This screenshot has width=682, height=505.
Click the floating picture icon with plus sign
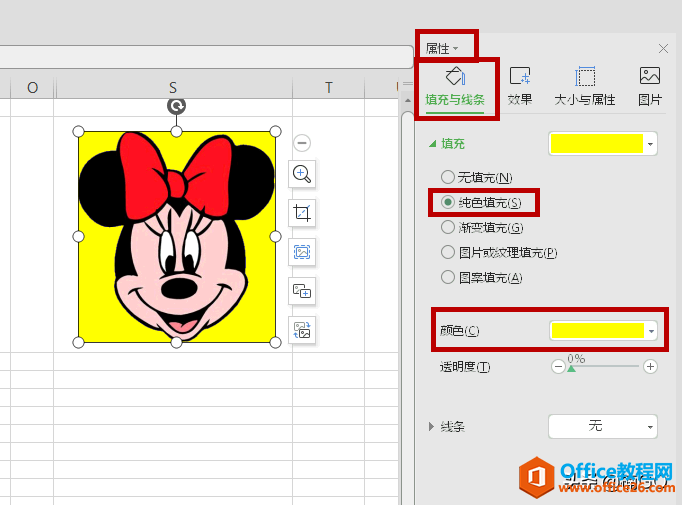[x=302, y=291]
